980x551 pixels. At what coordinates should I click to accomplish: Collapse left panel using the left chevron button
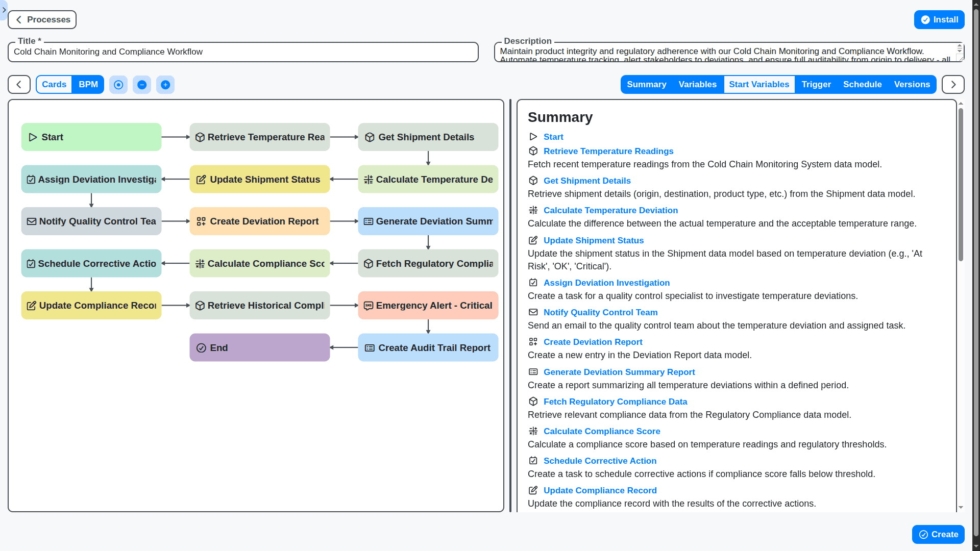point(19,85)
